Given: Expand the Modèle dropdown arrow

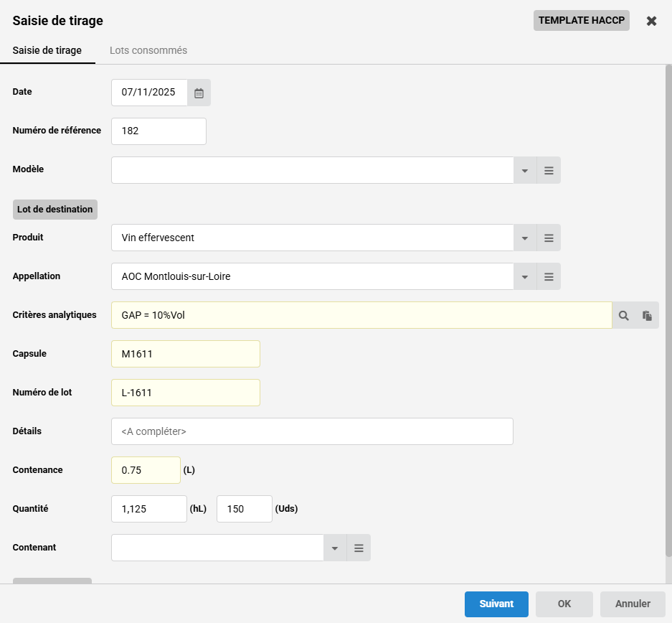Looking at the screenshot, I should pyautogui.click(x=525, y=171).
